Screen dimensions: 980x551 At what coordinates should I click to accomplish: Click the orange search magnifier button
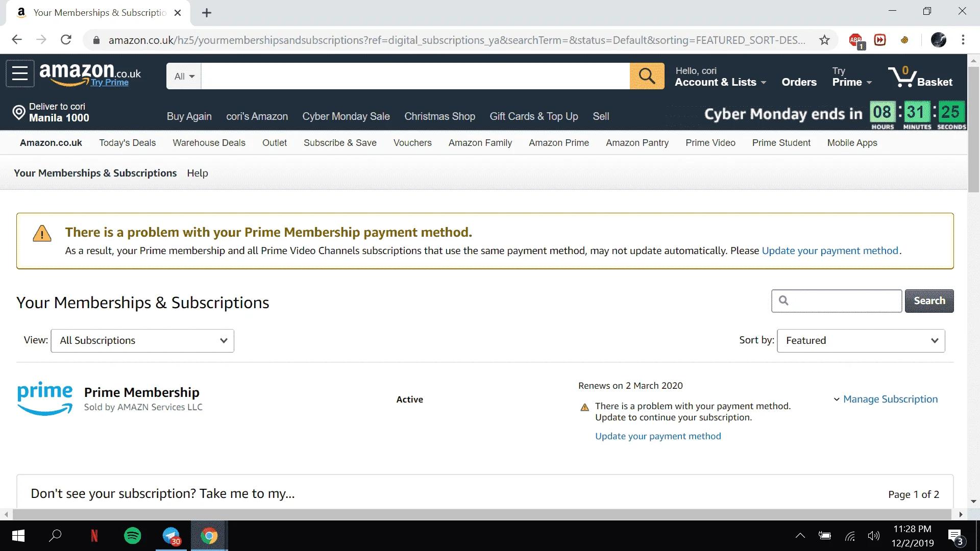647,76
